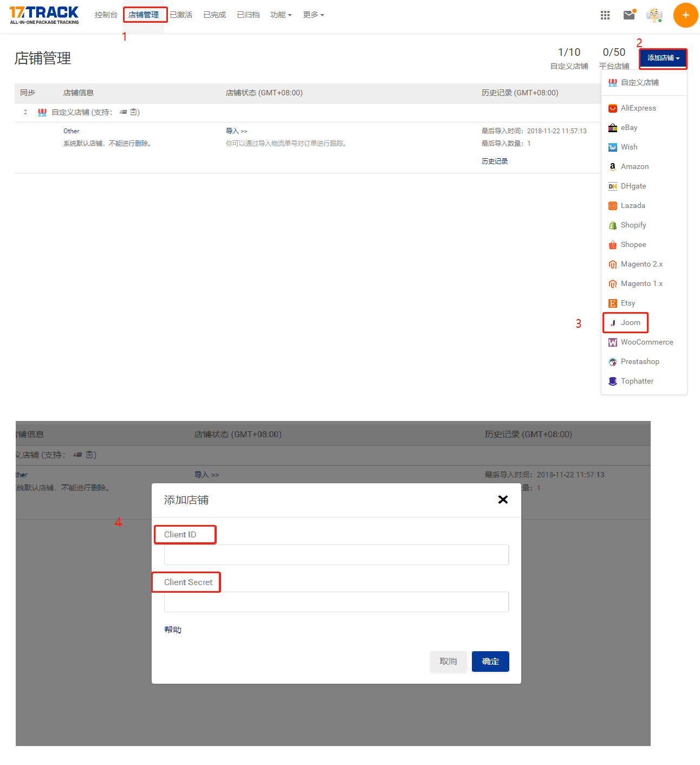The image size is (700, 765).
Task: Choose Prestashop from store list
Action: 644,362
